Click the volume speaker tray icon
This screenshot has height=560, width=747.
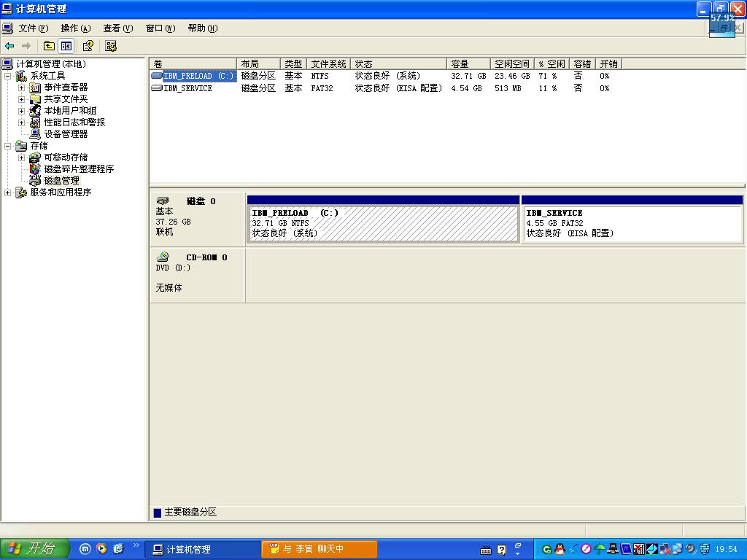(691, 549)
